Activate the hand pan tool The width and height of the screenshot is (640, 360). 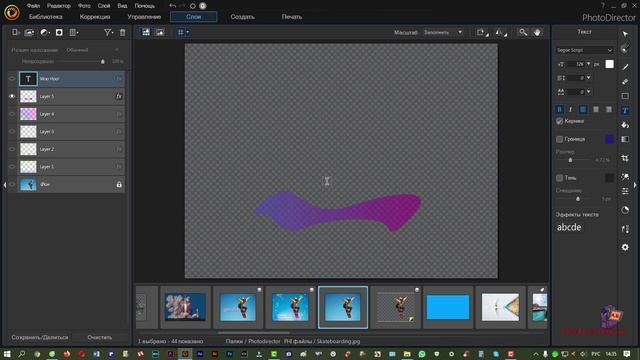pos(537,32)
